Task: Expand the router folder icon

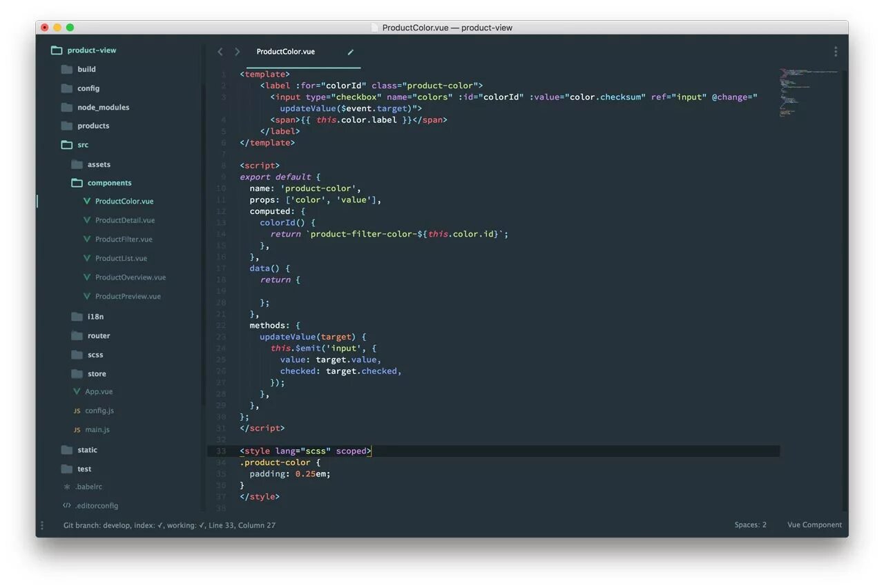Action: coord(77,335)
